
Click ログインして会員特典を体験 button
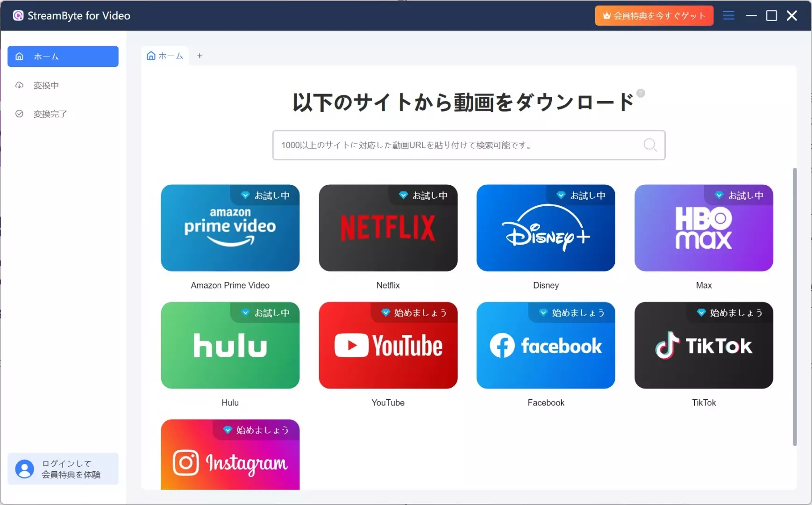point(63,469)
